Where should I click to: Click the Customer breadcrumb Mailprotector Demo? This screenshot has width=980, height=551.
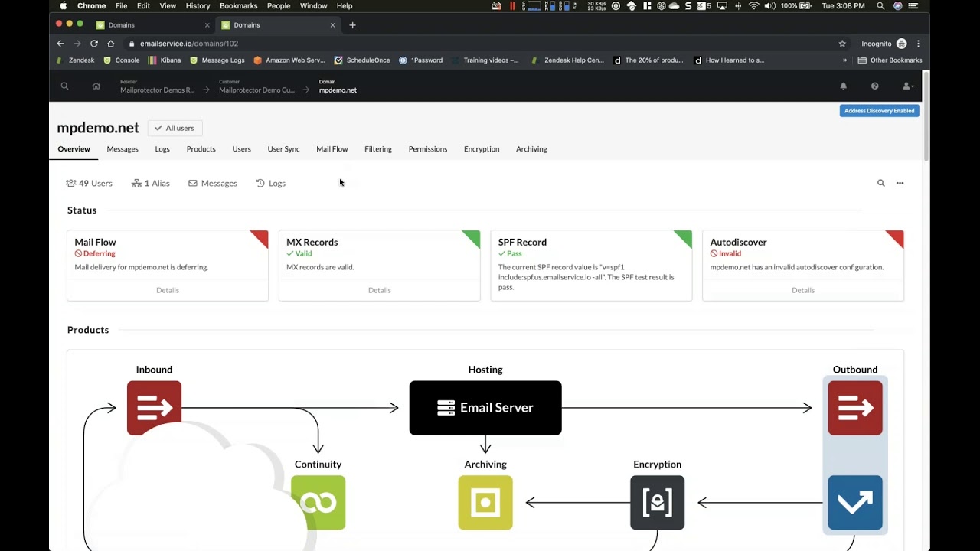[256, 90]
